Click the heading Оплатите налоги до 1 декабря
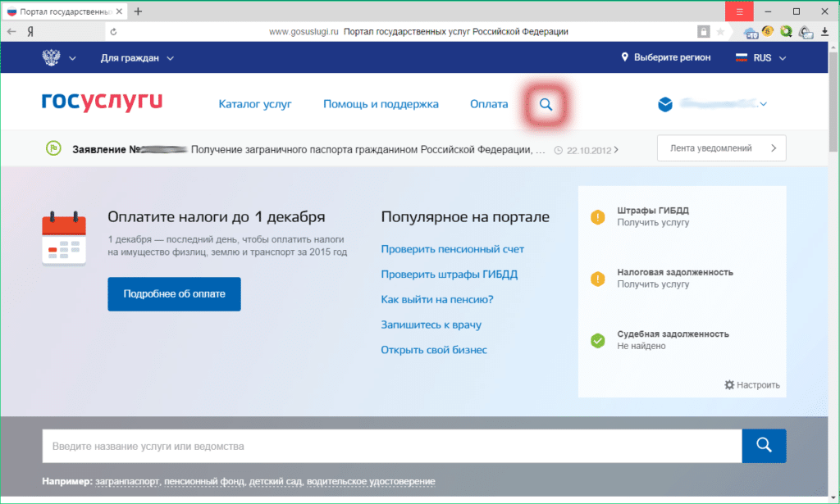Image resolution: width=840 pixels, height=504 pixels. click(217, 216)
